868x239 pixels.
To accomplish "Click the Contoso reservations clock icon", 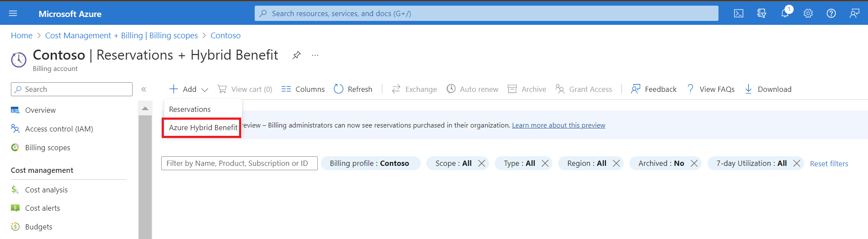I will pos(19,60).
